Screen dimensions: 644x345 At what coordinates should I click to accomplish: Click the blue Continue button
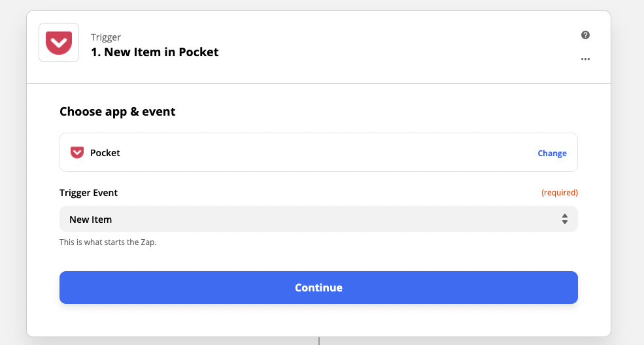(318, 287)
